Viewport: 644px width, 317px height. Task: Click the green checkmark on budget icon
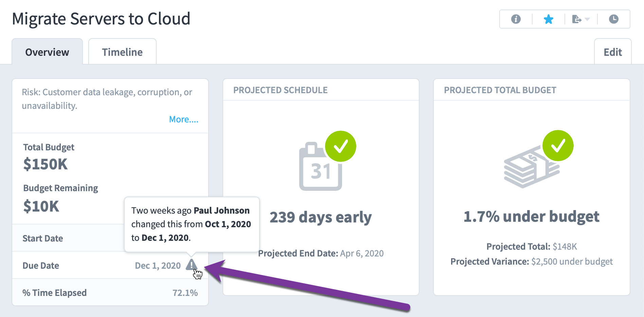(558, 146)
